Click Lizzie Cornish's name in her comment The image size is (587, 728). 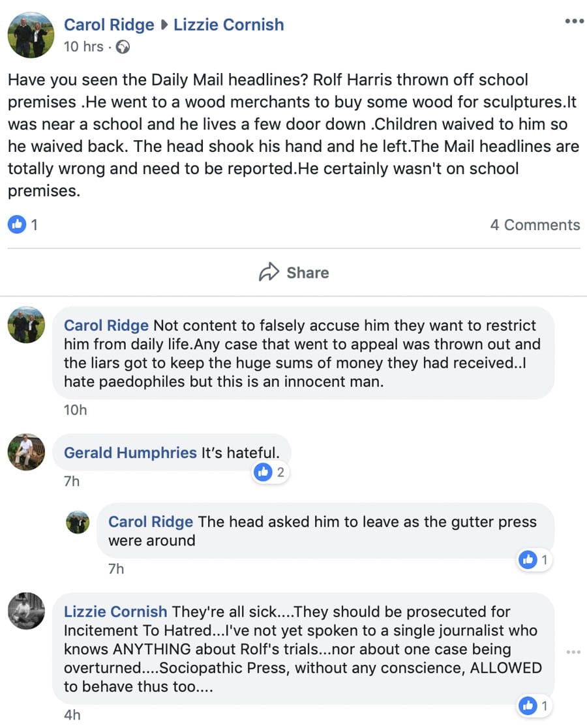pyautogui.click(x=115, y=612)
